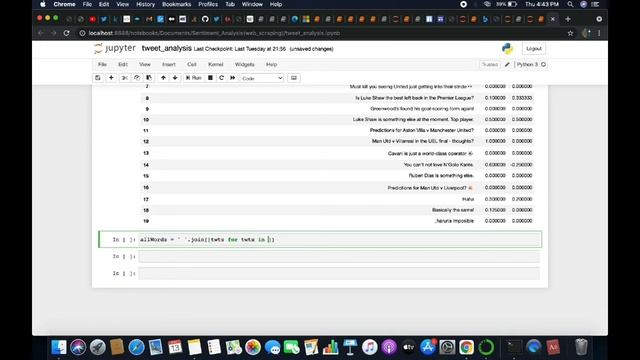Move selected cell down
The width and height of the screenshot is (640, 360).
(175, 78)
